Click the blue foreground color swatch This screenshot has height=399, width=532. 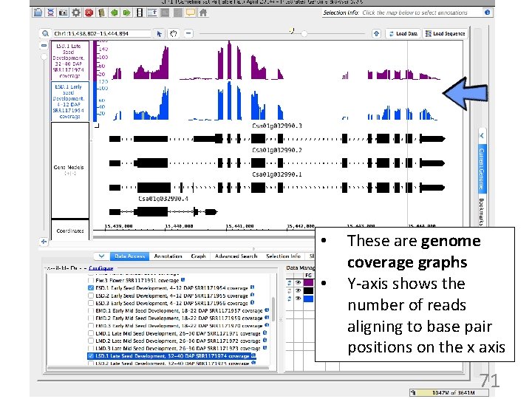308,299
